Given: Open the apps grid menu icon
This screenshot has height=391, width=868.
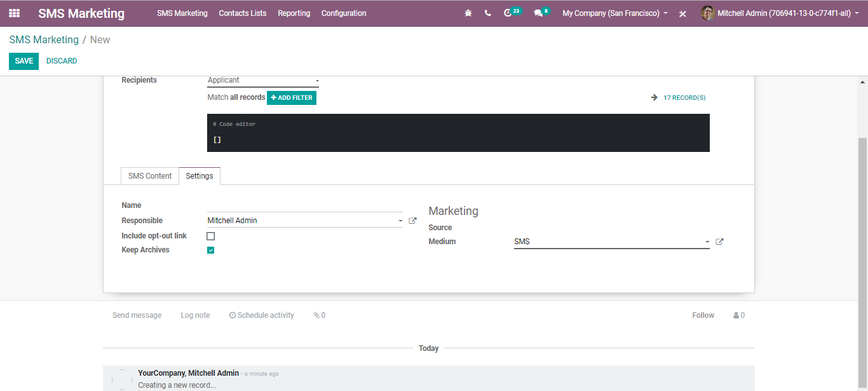Looking at the screenshot, I should coord(14,13).
